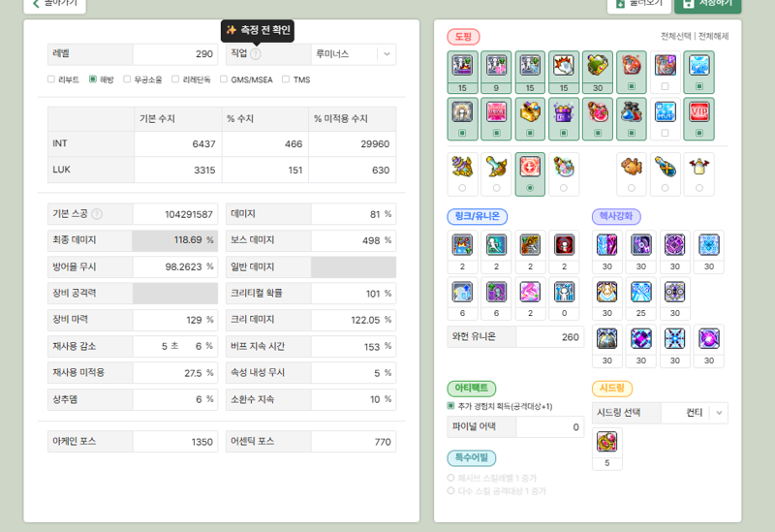Edit the INT base value 6437
Image resolution: width=775 pixels, height=532 pixels.
point(178,143)
